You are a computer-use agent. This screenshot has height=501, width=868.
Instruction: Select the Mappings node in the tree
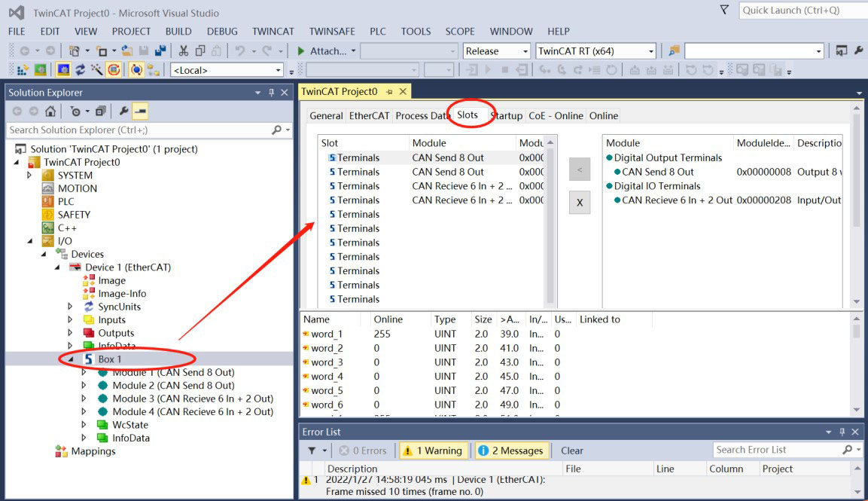click(x=93, y=451)
